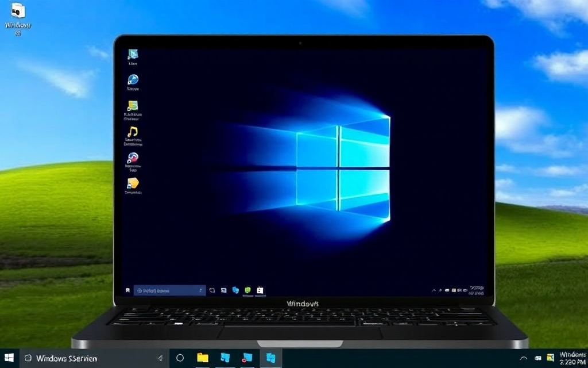Open the Start menu on the bottom taskbar
This screenshot has height=368, width=588.
click(x=9, y=358)
